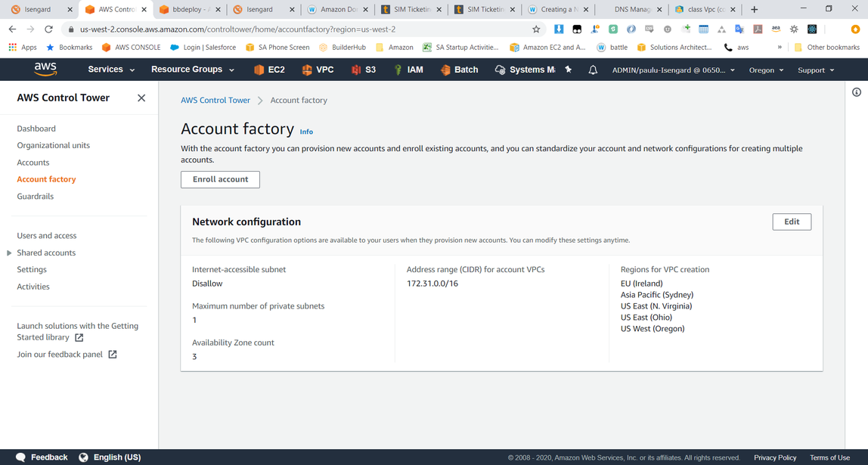Click the AWS logo home icon

tap(45, 70)
